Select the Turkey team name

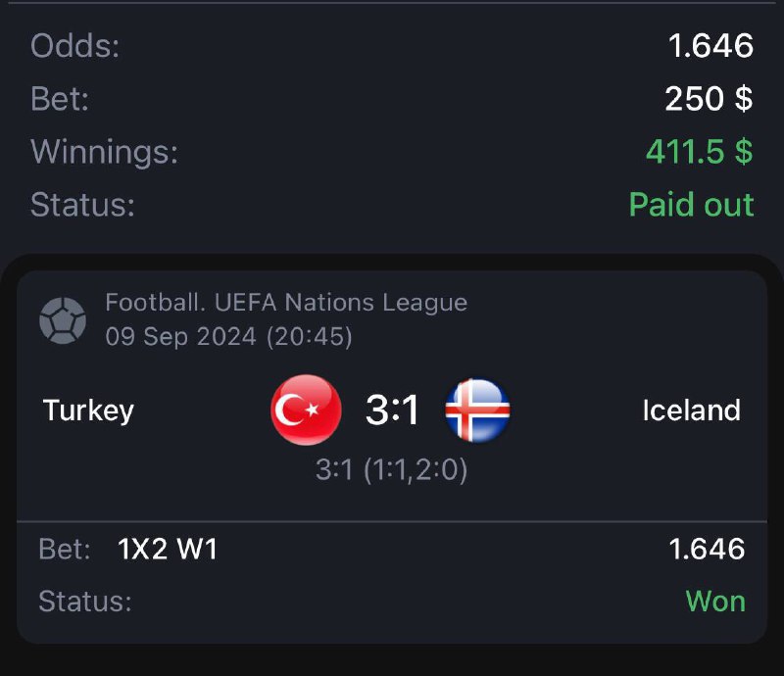88,410
